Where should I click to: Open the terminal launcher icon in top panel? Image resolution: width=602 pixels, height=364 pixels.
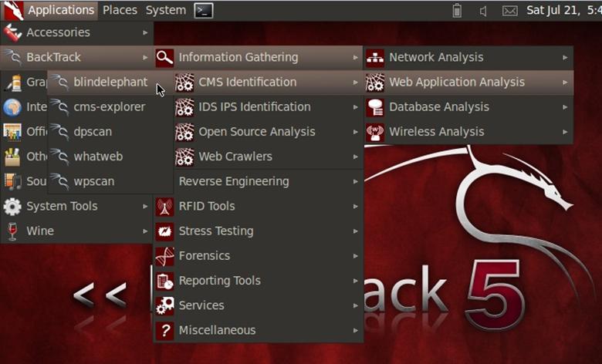[x=204, y=10]
